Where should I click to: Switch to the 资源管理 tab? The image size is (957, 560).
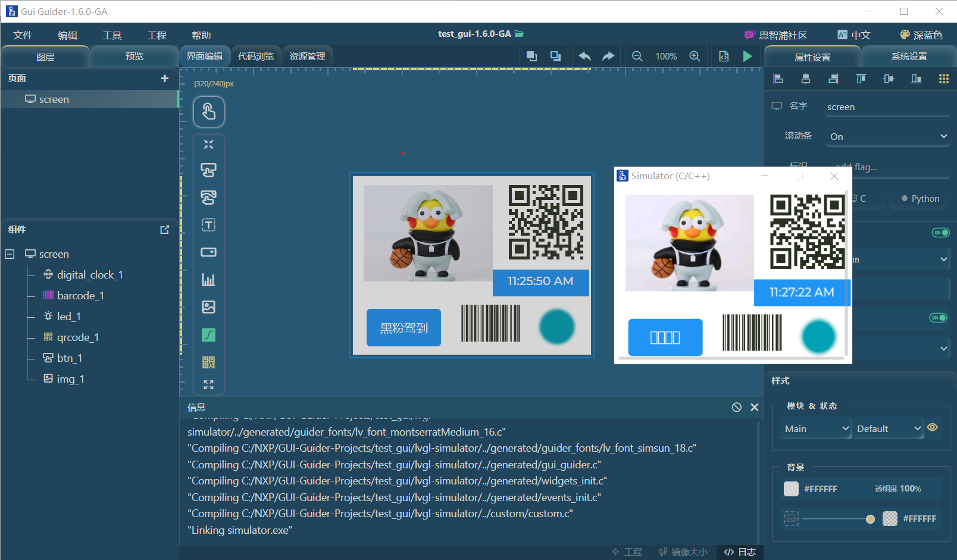(x=307, y=56)
